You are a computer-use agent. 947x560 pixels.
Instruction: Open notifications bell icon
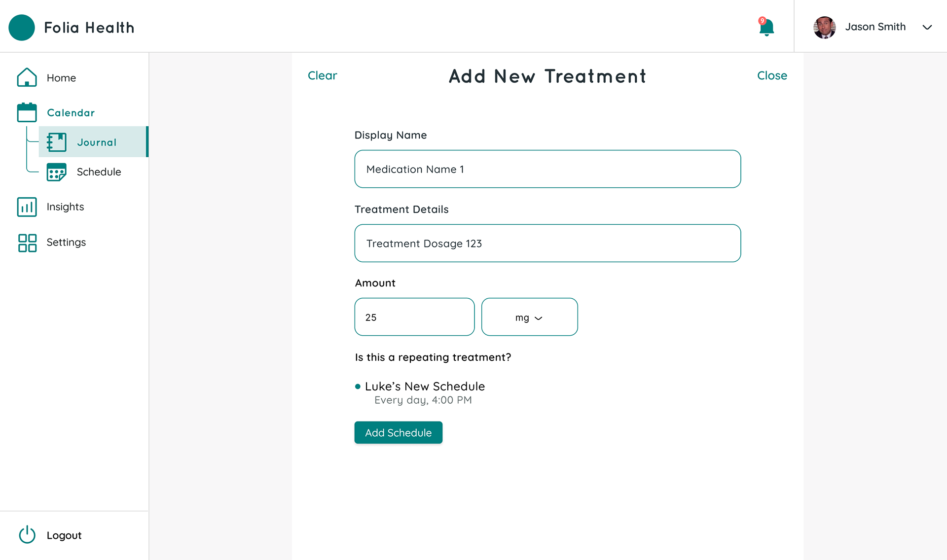point(766,27)
